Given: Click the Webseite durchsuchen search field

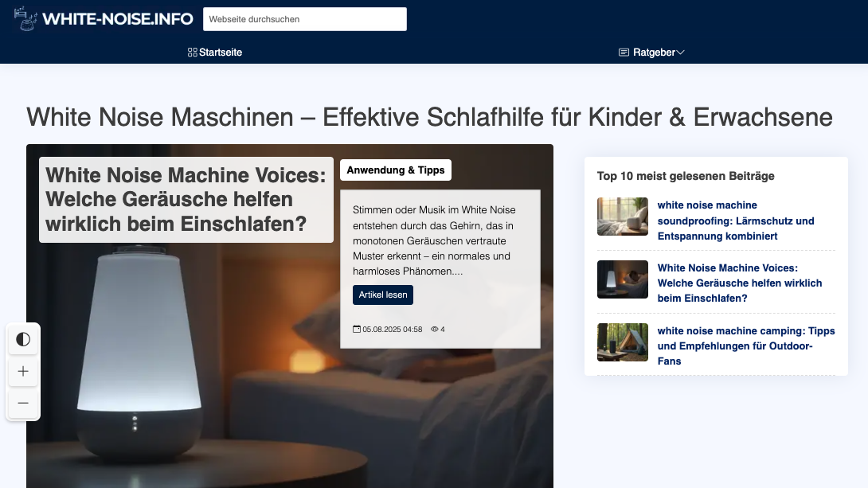Looking at the screenshot, I should 304,19.
